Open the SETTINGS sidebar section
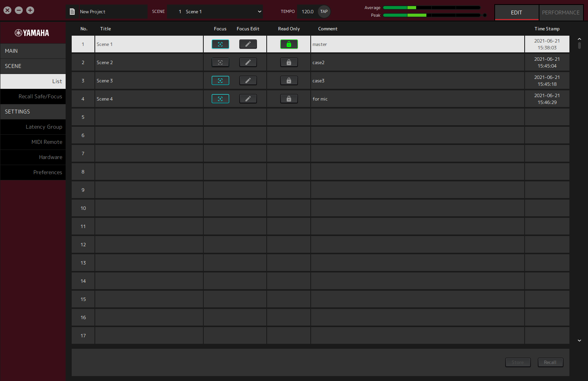 coord(33,112)
